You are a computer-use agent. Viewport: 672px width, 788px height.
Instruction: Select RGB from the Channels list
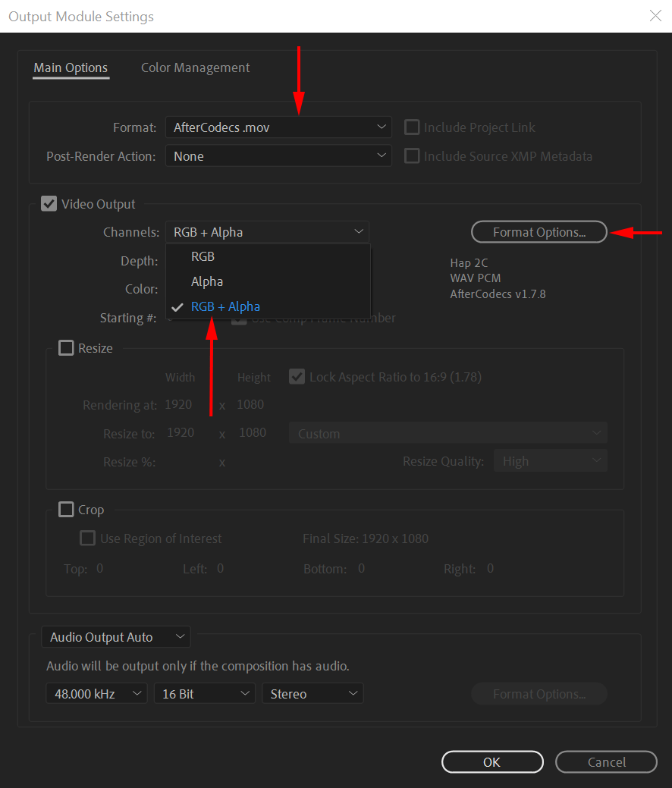click(x=203, y=256)
